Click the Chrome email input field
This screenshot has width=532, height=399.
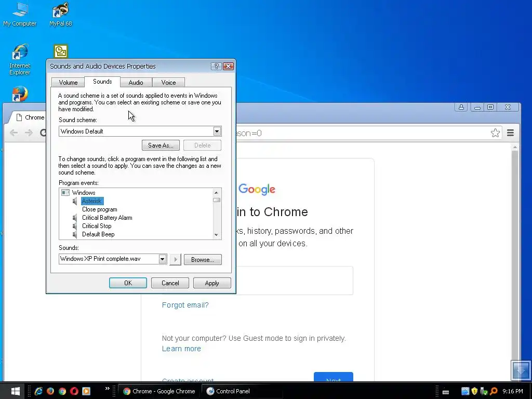click(x=295, y=281)
